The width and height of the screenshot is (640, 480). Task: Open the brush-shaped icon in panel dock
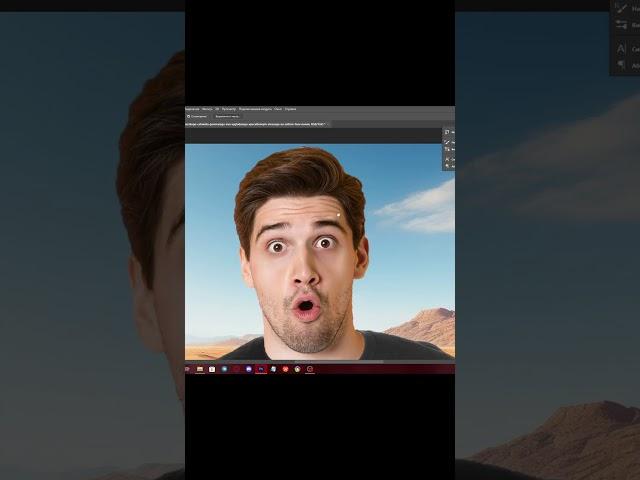click(447, 142)
